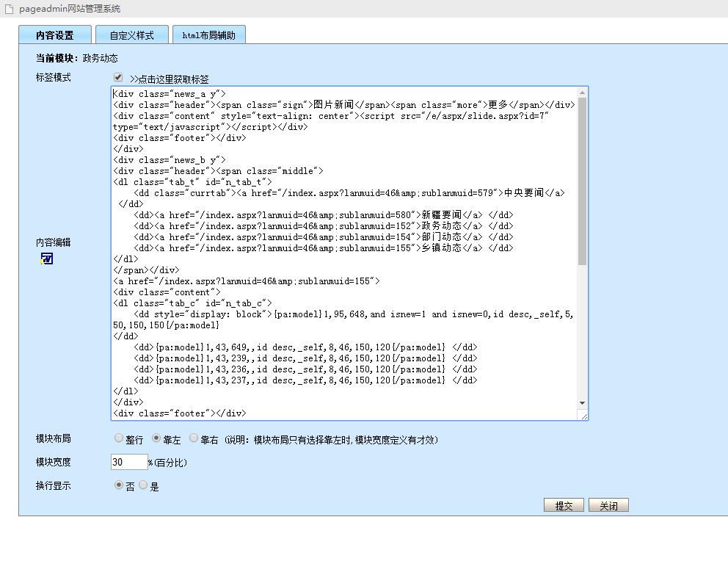Click the 标签模式 label
The image size is (728, 586).
(54, 77)
